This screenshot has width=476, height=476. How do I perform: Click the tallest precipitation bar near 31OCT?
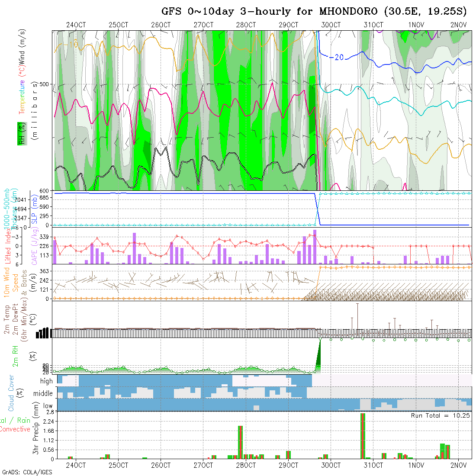tap(362, 435)
